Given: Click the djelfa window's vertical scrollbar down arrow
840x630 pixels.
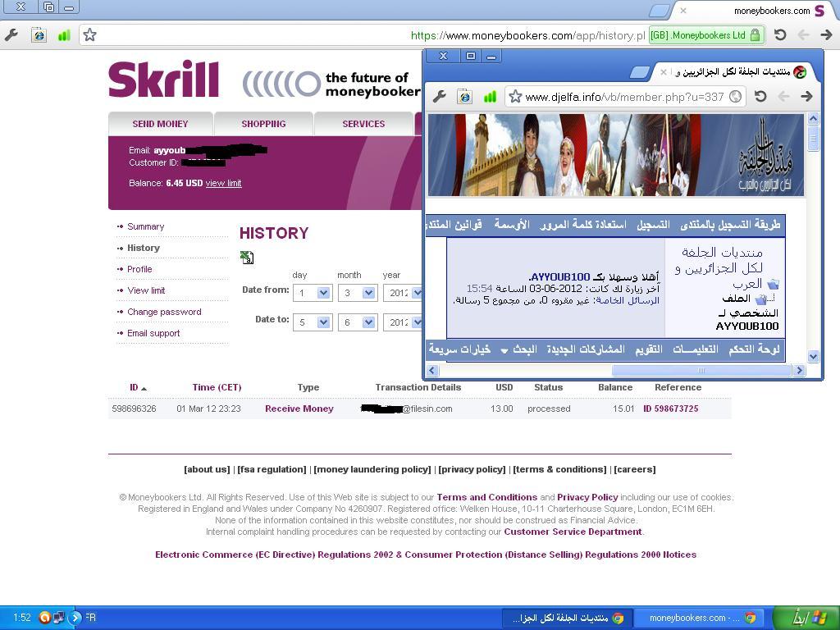Looking at the screenshot, I should (813, 356).
